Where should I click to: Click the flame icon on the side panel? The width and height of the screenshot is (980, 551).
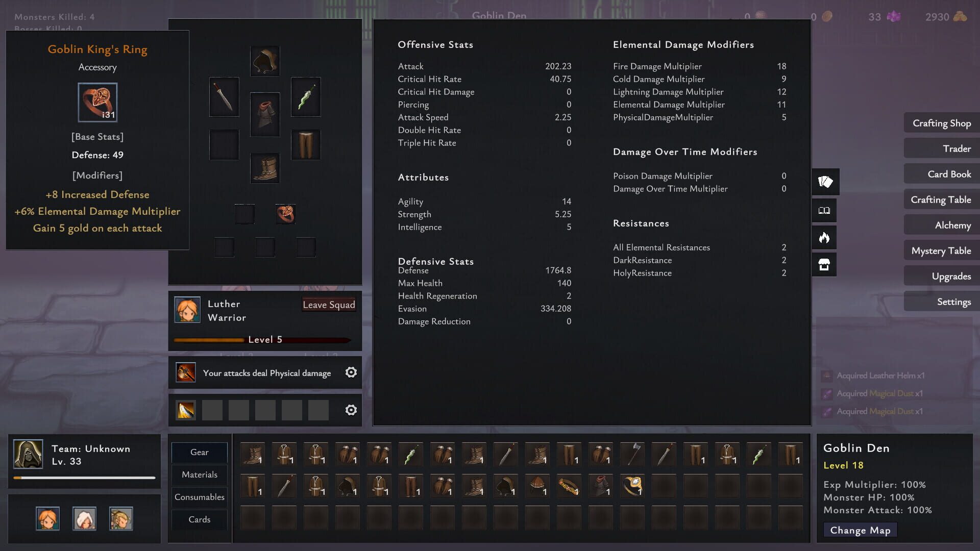(824, 237)
